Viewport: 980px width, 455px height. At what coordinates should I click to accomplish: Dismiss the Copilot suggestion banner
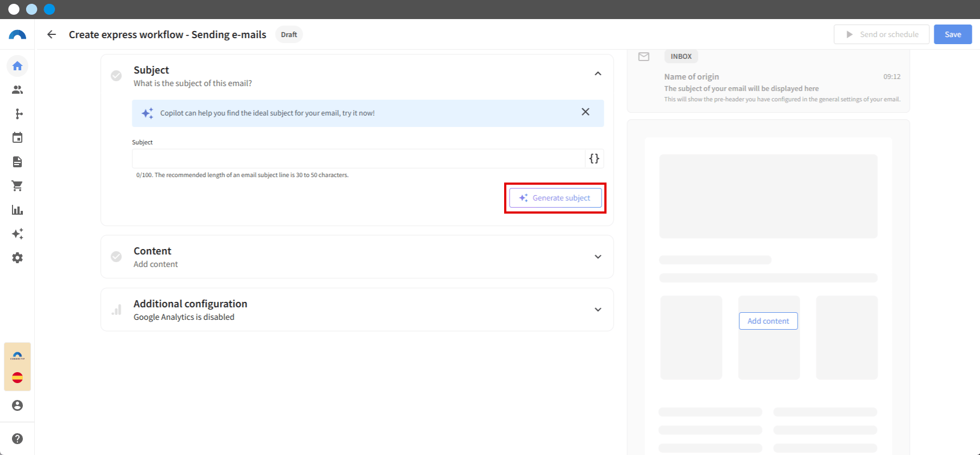point(585,112)
